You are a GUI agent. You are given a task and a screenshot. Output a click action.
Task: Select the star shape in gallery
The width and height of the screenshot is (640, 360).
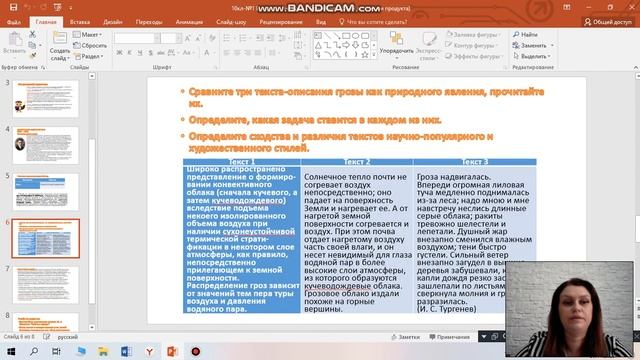pyautogui.click(x=365, y=55)
